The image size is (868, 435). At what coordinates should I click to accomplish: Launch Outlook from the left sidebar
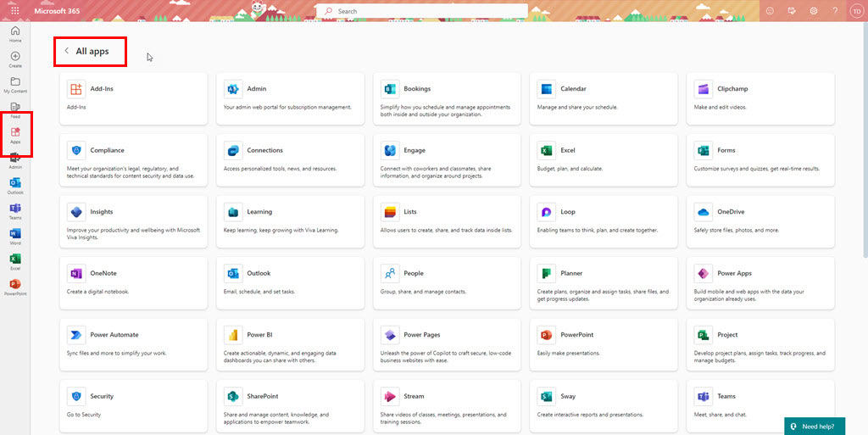tap(15, 186)
